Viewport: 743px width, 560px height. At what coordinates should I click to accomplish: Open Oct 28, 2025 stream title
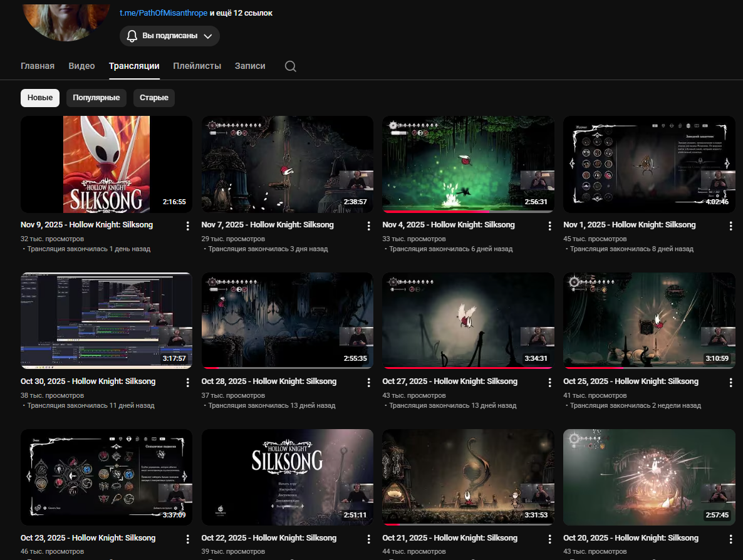coord(269,381)
